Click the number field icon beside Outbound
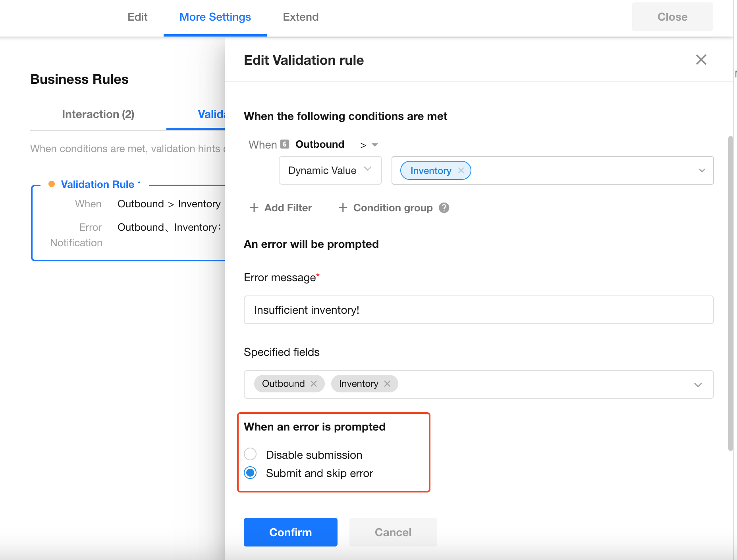737x560 pixels. [x=285, y=144]
